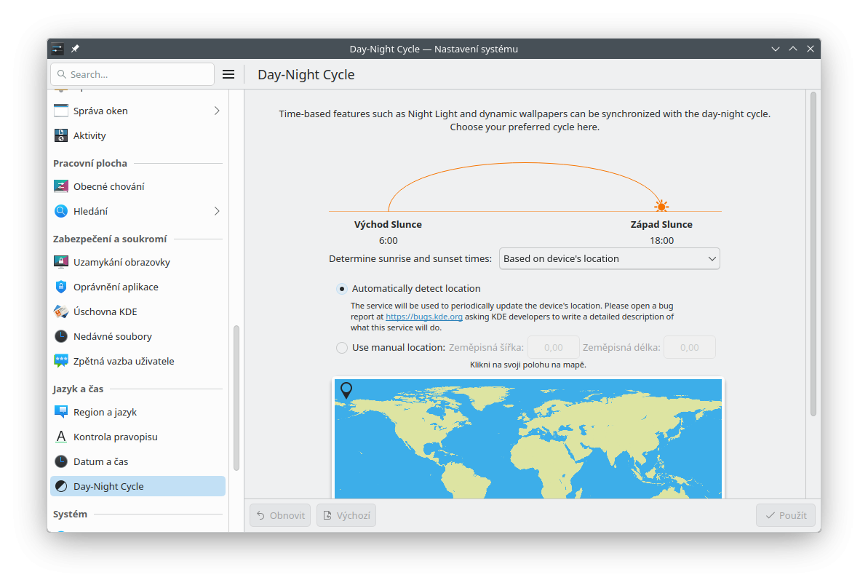This screenshot has width=868, height=588.
Task: Click the map location pin marker
Action: pos(346,390)
